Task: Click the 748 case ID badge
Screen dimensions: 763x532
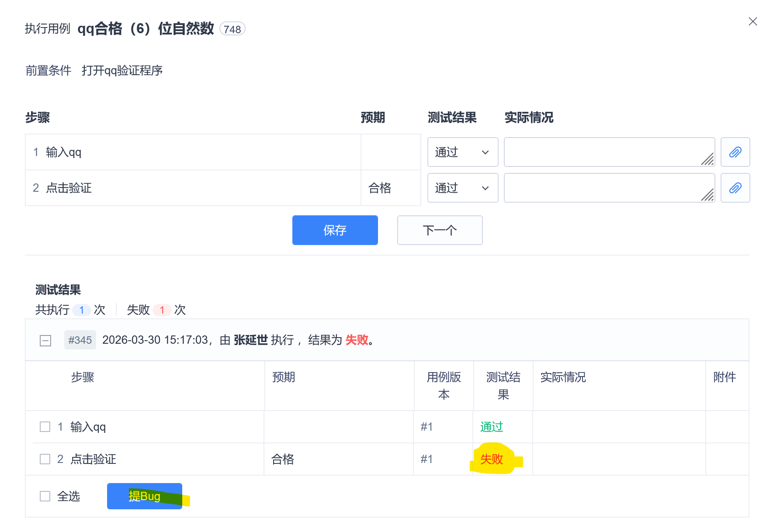Action: pyautogui.click(x=232, y=29)
